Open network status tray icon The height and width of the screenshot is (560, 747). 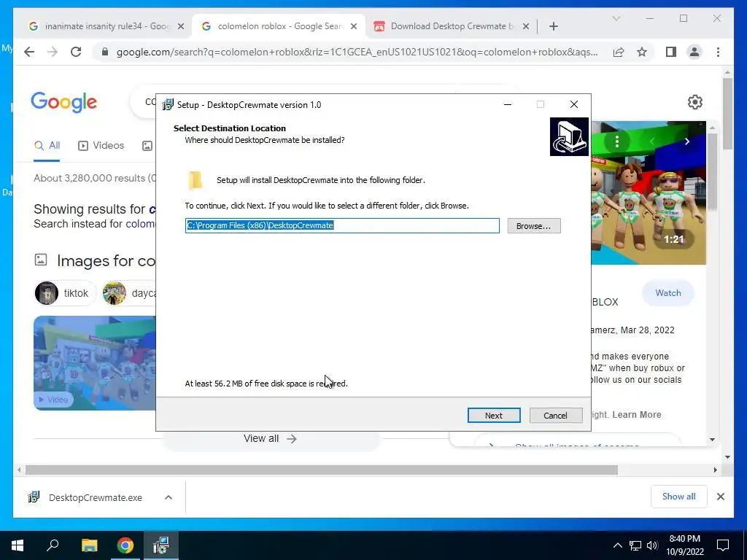635,545
